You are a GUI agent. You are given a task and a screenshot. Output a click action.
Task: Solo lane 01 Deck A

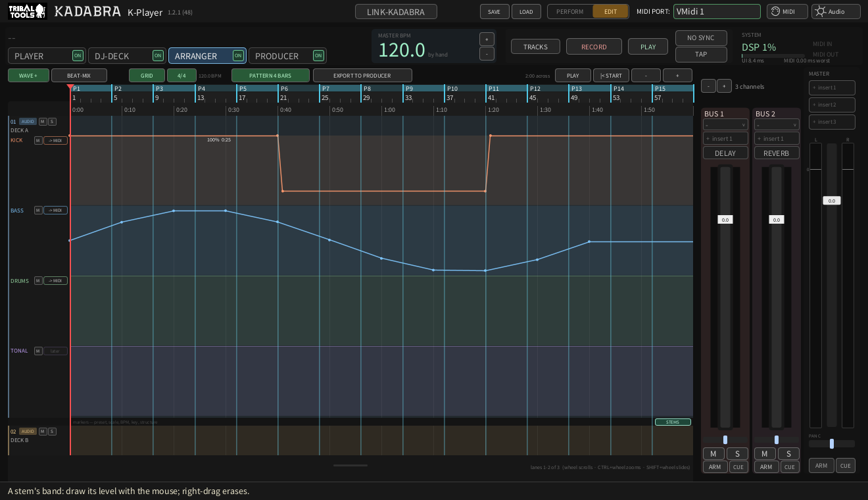click(52, 121)
